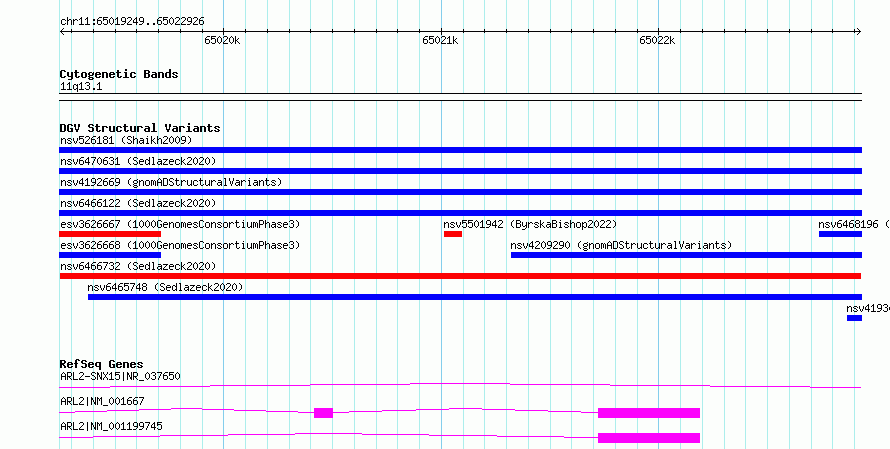Click the right arrow of the ruler
Image resolution: width=890 pixels, height=449 pixels.
pos(858,32)
